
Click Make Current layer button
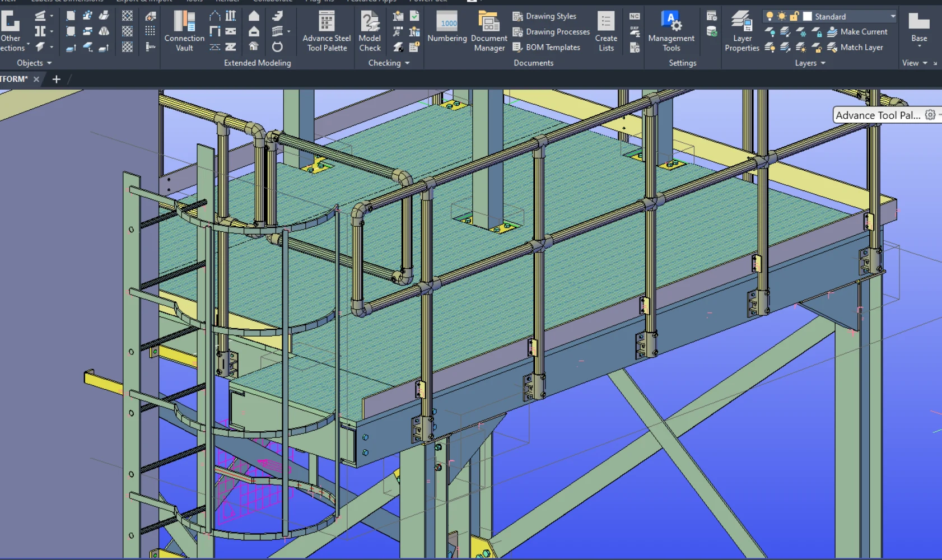(x=857, y=32)
